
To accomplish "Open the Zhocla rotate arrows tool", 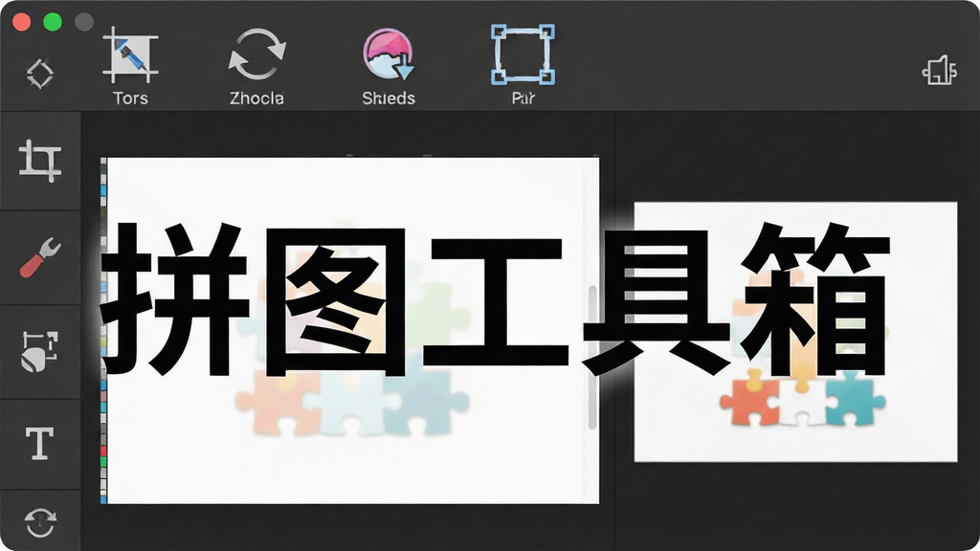I will click(256, 55).
